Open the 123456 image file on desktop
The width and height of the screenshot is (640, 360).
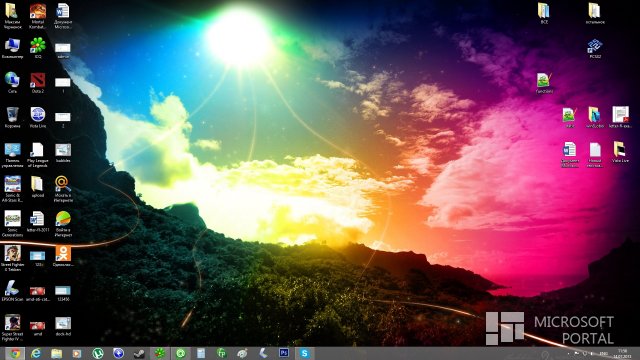pos(63,293)
